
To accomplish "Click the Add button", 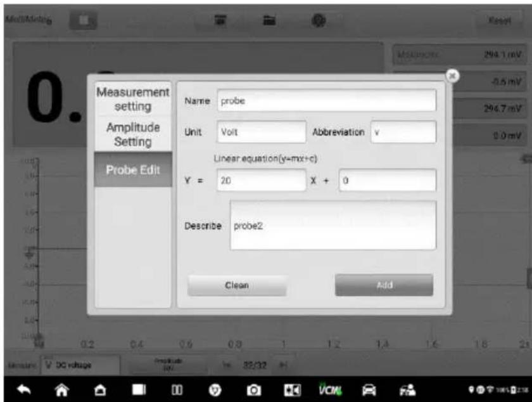I will pos(384,285).
